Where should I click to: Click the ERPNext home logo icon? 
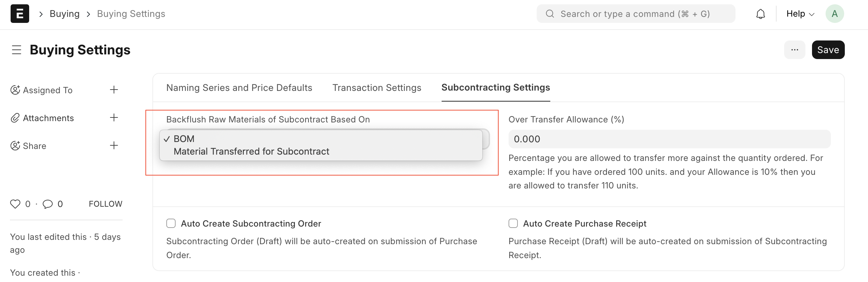[20, 14]
